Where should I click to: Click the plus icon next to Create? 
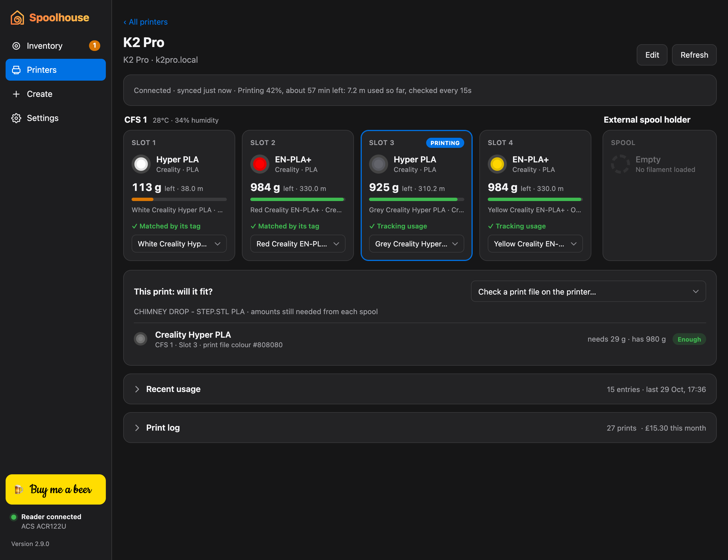(x=16, y=94)
